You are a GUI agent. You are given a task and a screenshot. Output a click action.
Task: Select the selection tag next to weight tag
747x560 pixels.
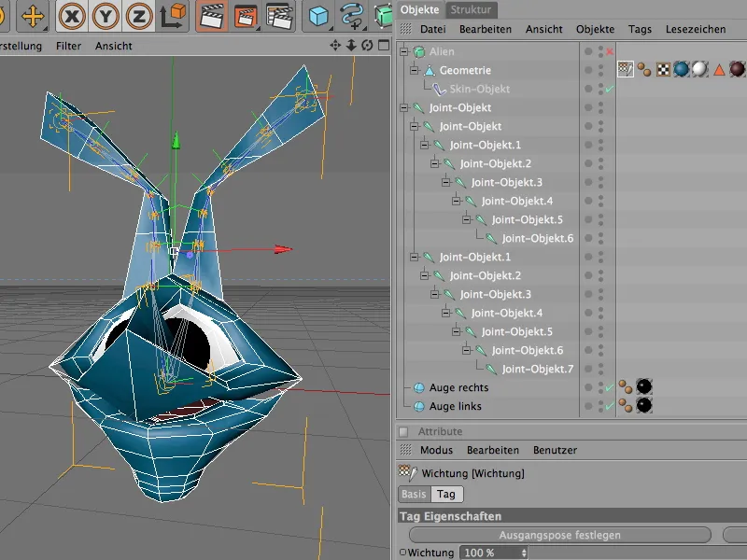(644, 69)
